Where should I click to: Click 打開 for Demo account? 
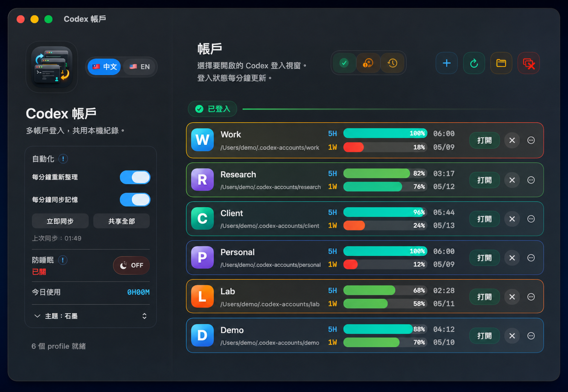coord(484,336)
